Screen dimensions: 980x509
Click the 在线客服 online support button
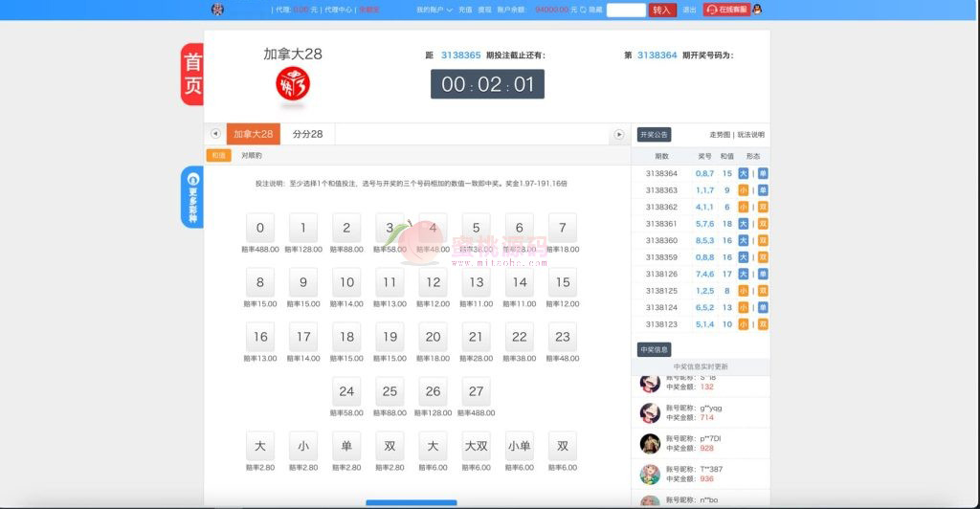click(x=726, y=10)
